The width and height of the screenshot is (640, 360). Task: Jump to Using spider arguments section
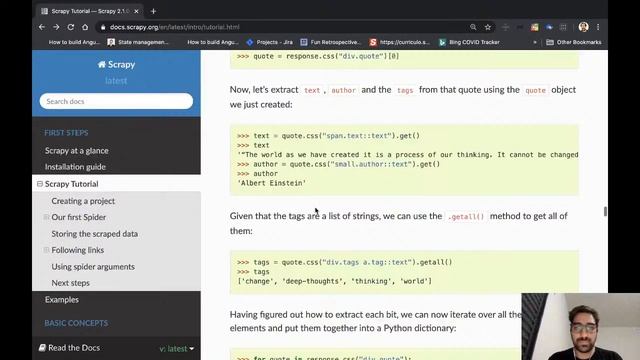coord(93,267)
